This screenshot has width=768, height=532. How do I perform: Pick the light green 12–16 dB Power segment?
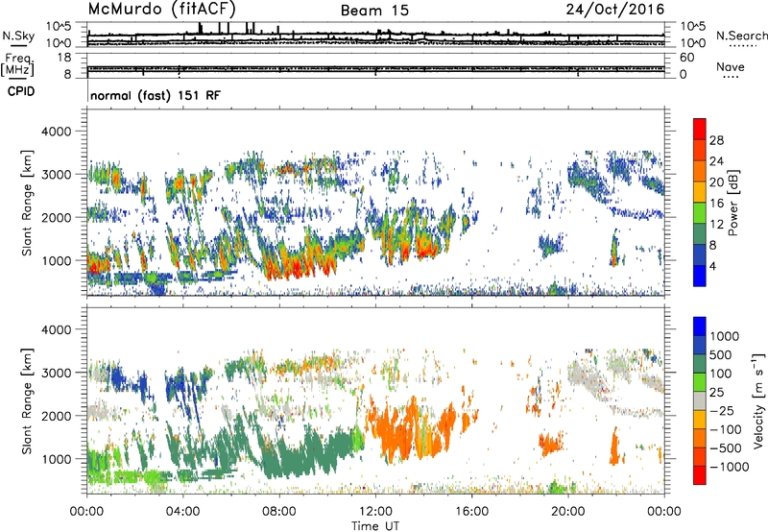pyautogui.click(x=700, y=213)
